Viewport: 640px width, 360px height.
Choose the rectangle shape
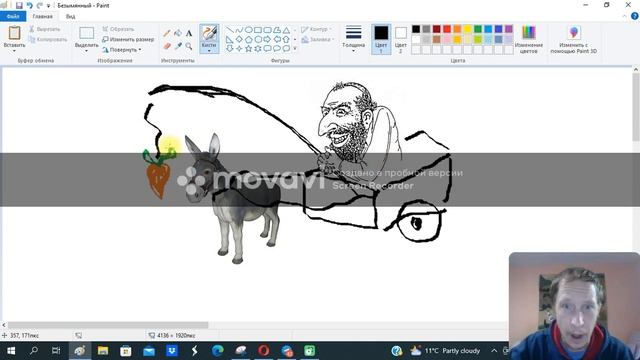tap(258, 30)
